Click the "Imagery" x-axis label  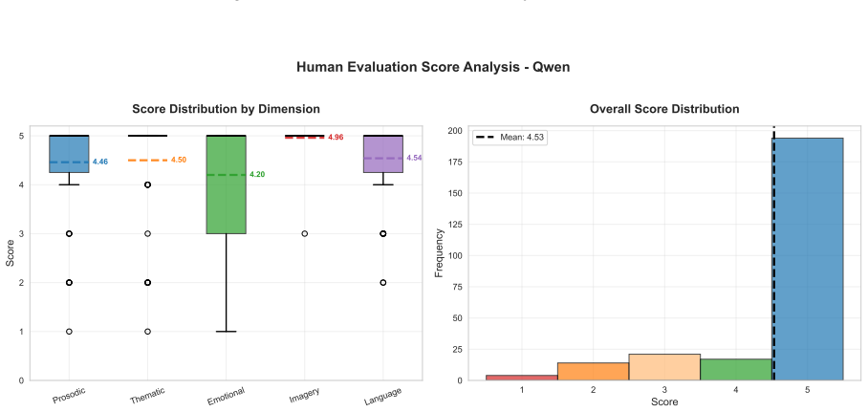[304, 395]
